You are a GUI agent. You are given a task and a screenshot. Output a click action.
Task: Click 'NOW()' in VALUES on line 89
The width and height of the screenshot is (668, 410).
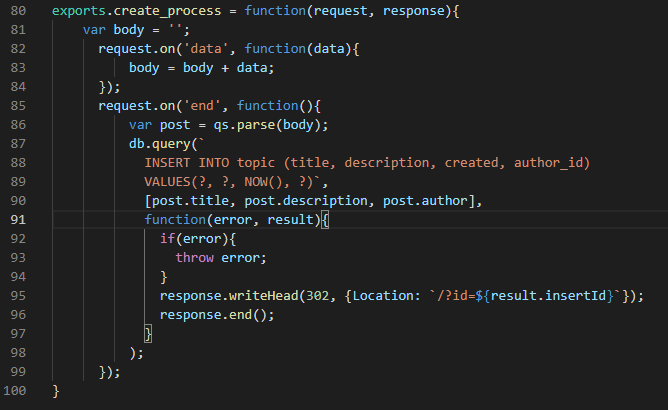(263, 182)
